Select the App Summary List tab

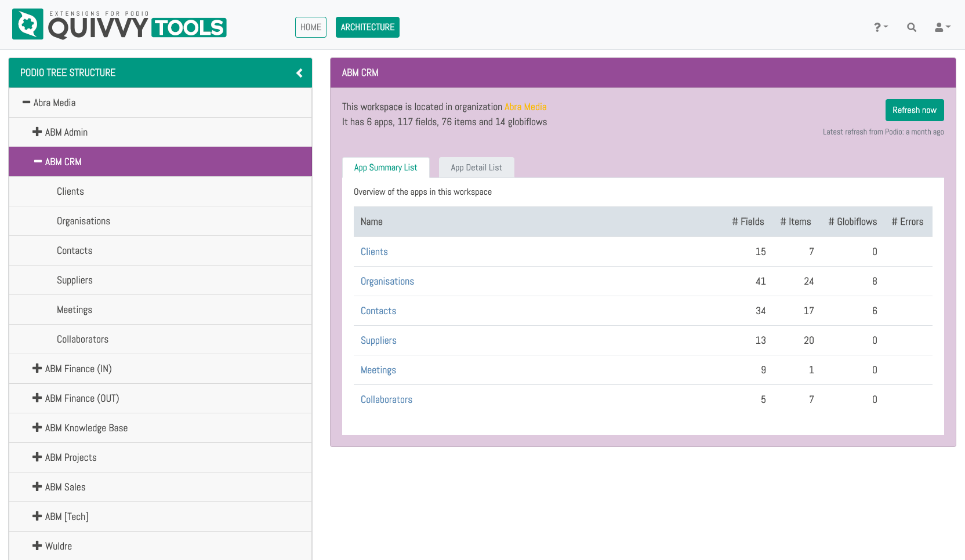pyautogui.click(x=386, y=168)
